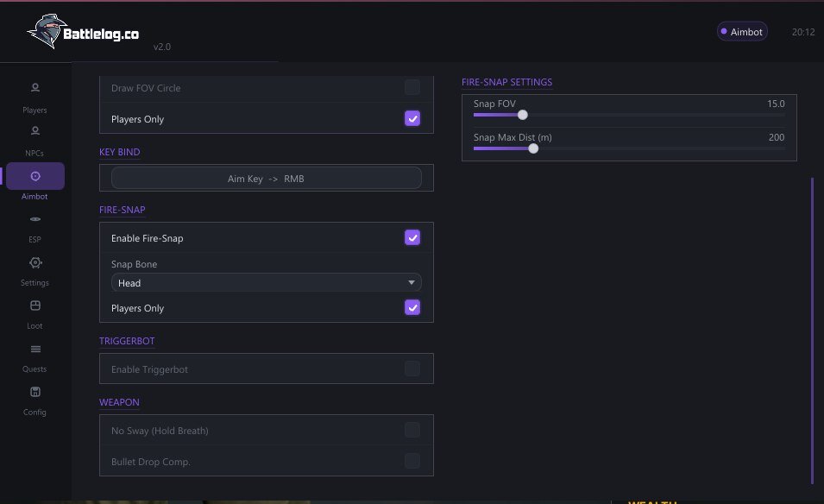Open the Players section icon in sidebar
824x504 pixels.
click(x=35, y=87)
